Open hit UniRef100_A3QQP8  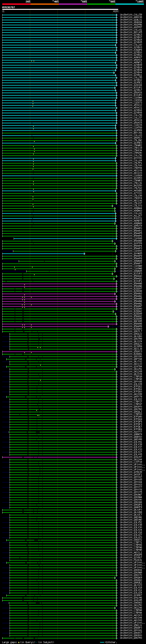point(131,50)
